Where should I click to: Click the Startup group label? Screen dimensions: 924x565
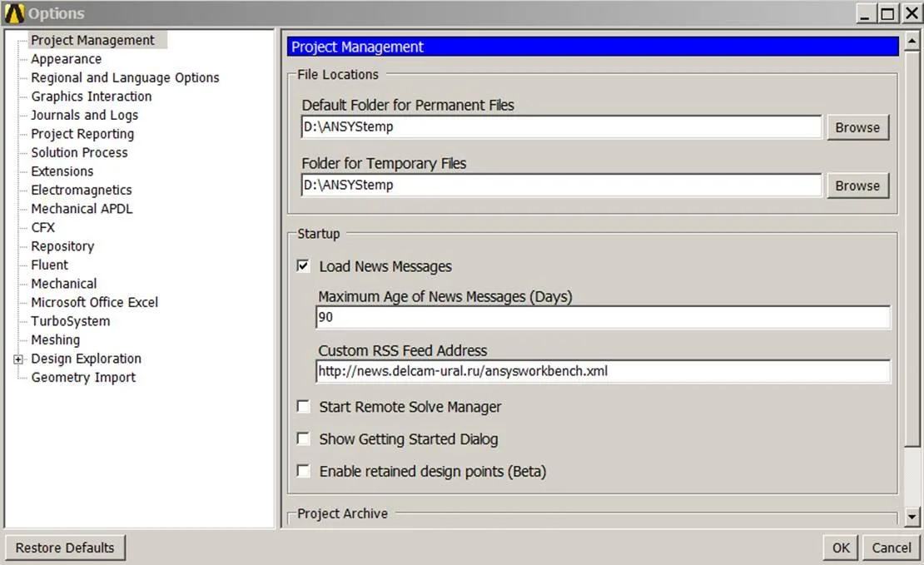pos(318,234)
